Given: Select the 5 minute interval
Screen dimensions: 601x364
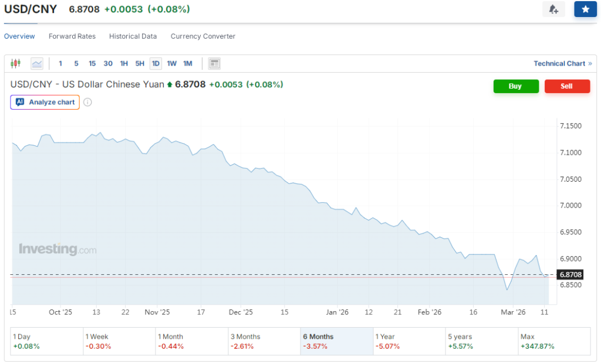Looking at the screenshot, I should [76, 63].
